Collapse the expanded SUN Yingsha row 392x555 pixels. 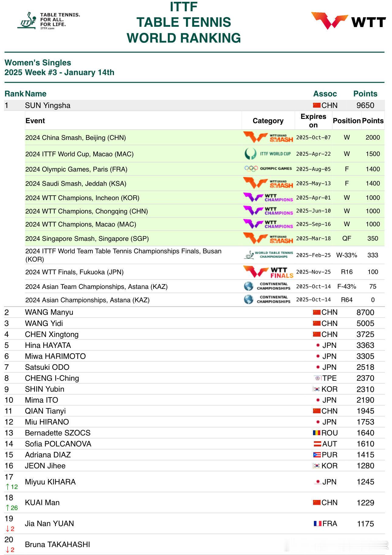(x=194, y=105)
